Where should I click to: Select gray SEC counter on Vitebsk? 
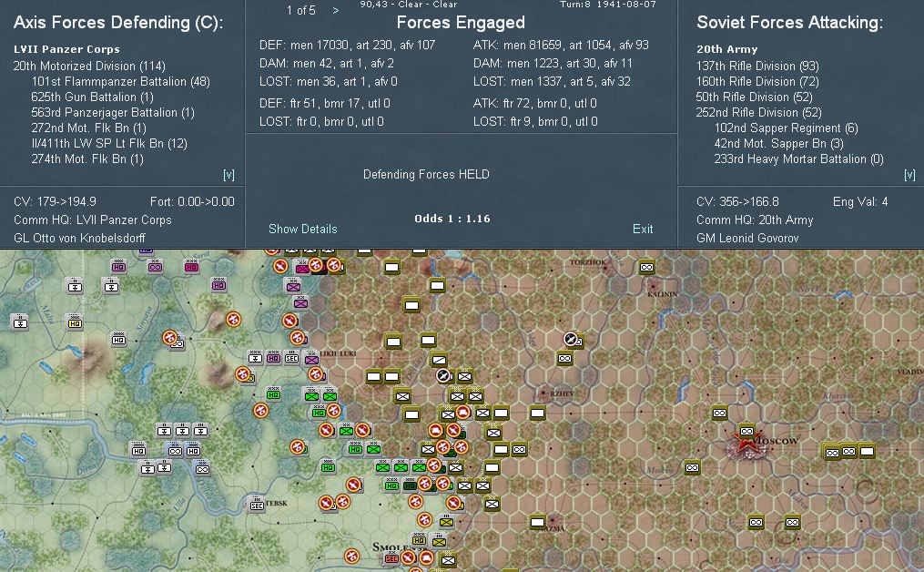[257, 505]
